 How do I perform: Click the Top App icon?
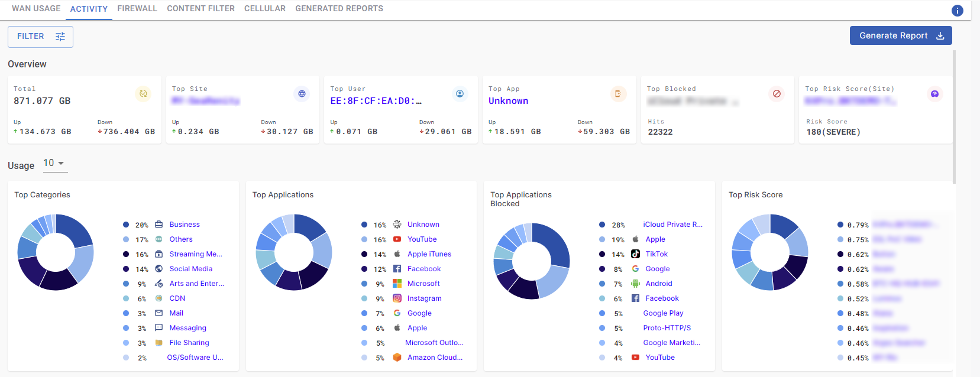tap(618, 94)
